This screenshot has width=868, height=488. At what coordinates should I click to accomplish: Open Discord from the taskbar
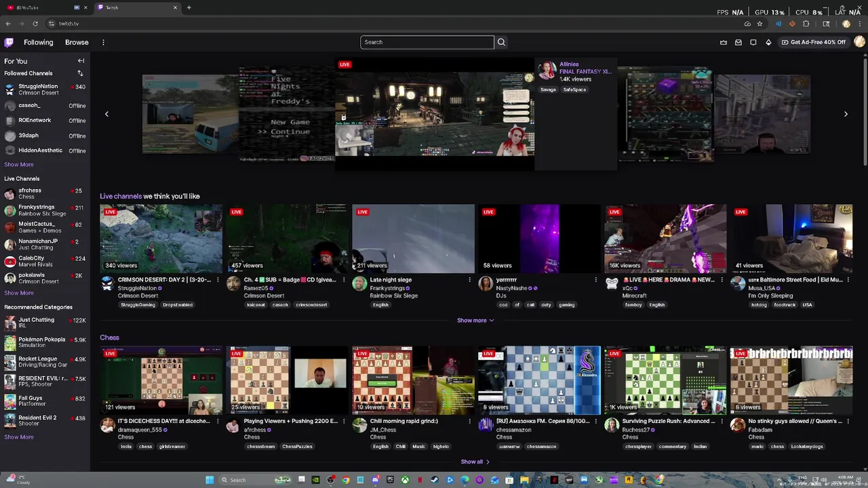point(375,480)
